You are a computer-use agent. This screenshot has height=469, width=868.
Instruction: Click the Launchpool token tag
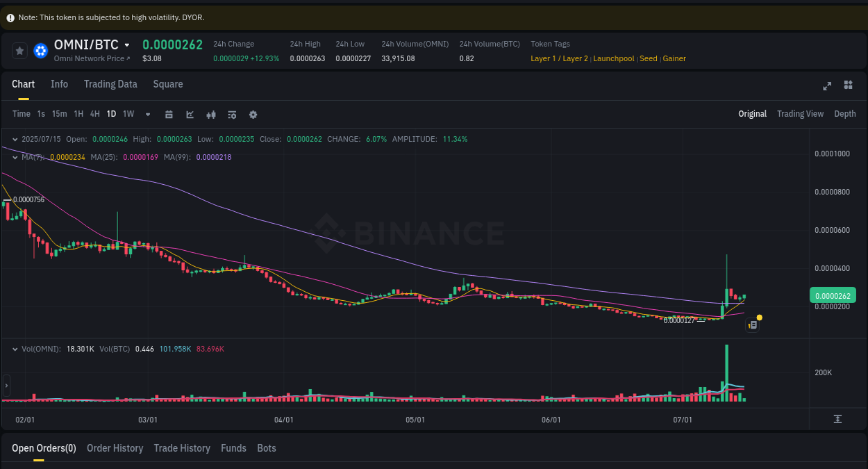[614, 58]
